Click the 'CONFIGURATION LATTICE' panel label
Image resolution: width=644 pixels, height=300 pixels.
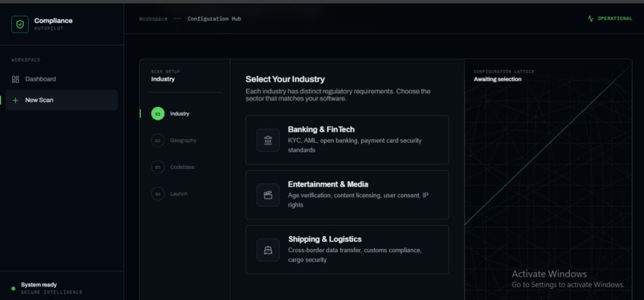504,71
